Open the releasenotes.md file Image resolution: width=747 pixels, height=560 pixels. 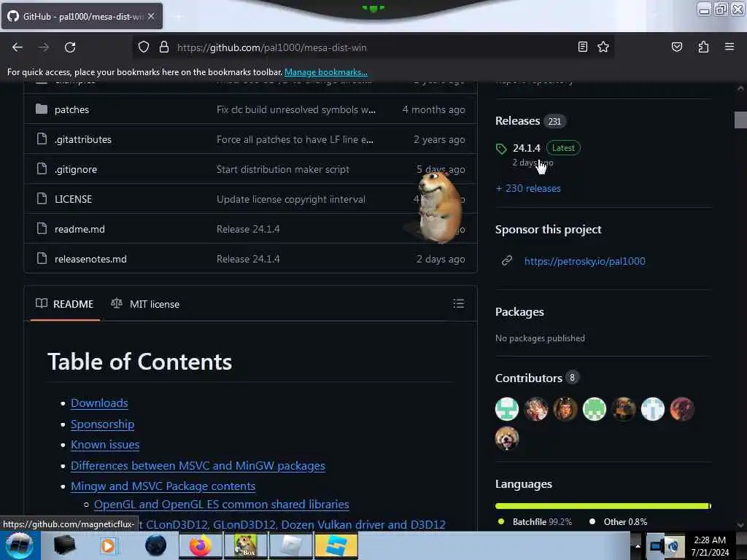90,259
